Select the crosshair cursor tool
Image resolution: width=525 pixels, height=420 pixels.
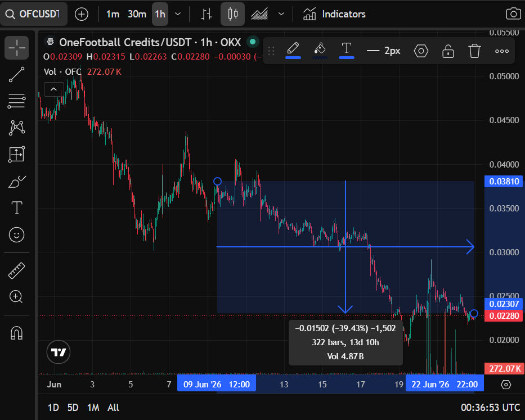[16, 48]
